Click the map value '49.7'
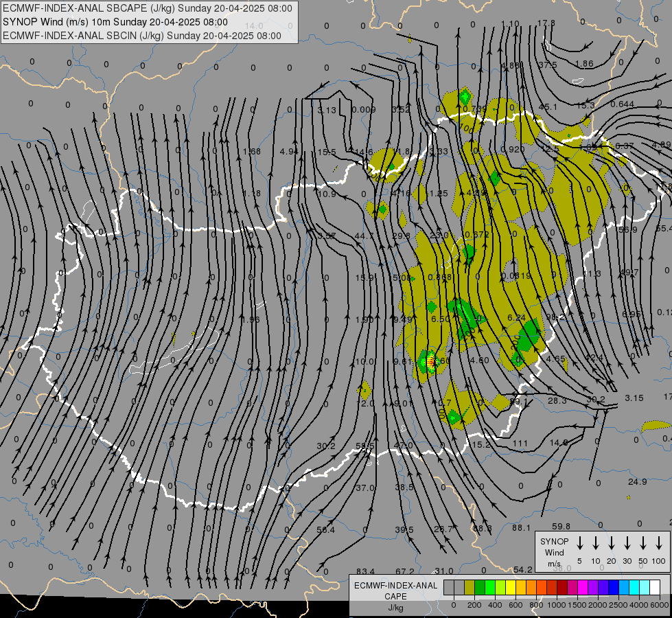Viewport: 672px width, 618px height. pos(629,272)
